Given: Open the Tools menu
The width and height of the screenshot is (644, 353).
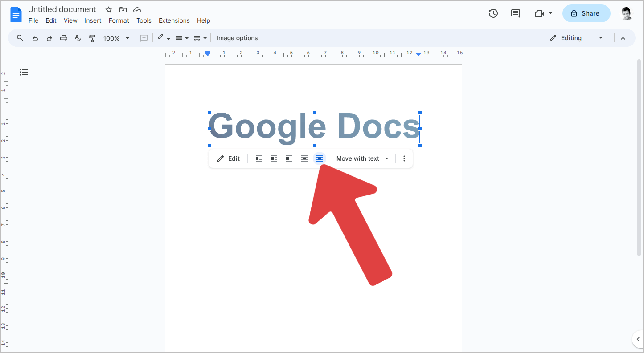Looking at the screenshot, I should (x=144, y=20).
